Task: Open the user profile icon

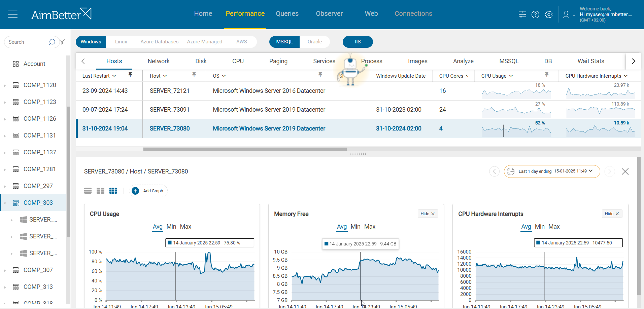Action: coord(566,14)
